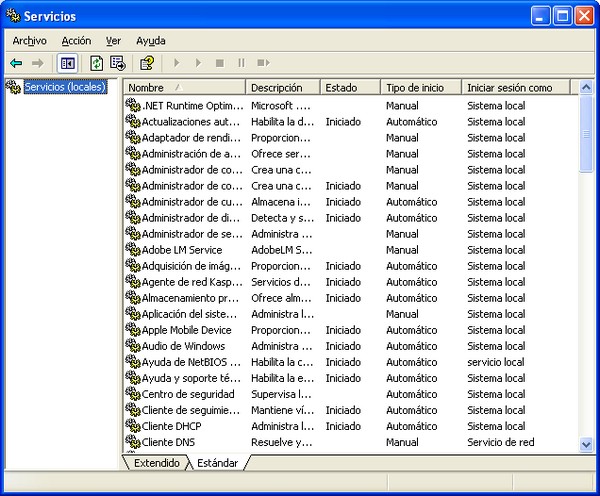Sort by the Estado column header
The width and height of the screenshot is (600, 496).
(350, 88)
